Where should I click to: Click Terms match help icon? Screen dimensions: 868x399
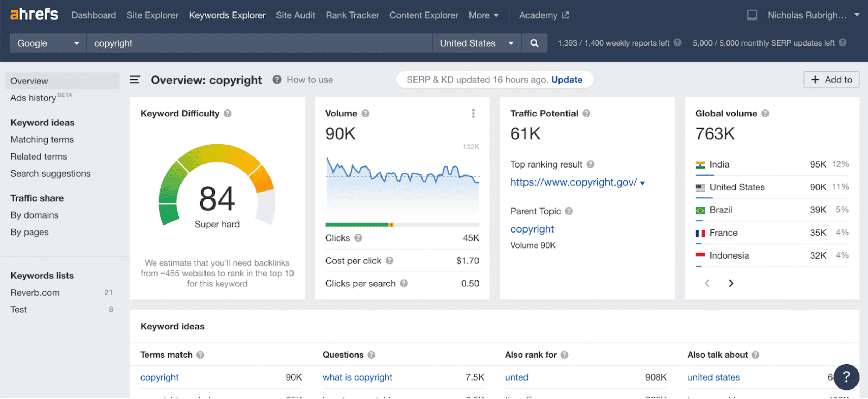[200, 355]
